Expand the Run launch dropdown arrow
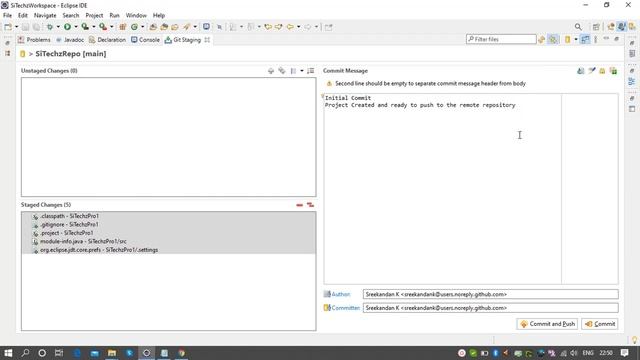This screenshot has width=640, height=360. coord(76,27)
